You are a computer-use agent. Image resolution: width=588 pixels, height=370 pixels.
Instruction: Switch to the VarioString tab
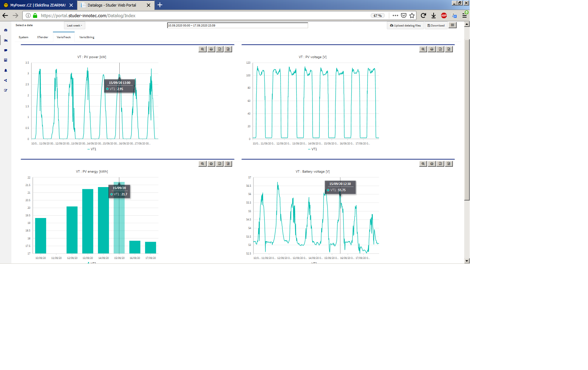point(87,37)
